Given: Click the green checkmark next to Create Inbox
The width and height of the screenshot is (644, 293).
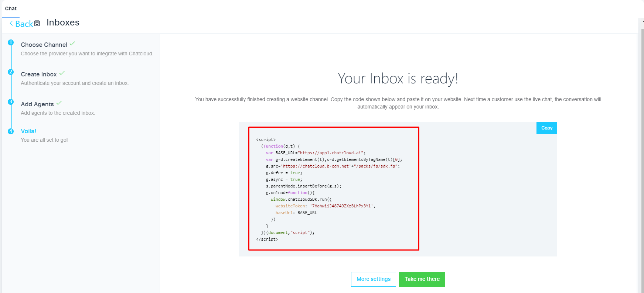Looking at the screenshot, I should (62, 73).
